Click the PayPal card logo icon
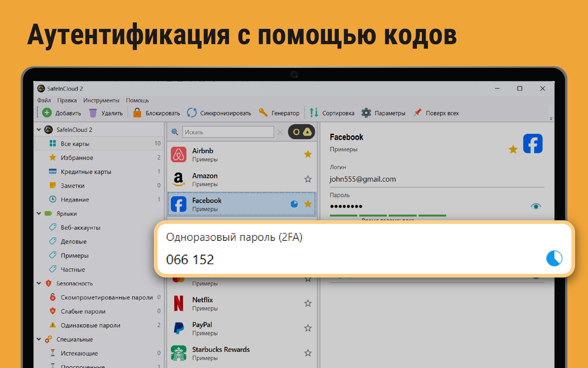The width and height of the screenshot is (588, 368). [179, 328]
